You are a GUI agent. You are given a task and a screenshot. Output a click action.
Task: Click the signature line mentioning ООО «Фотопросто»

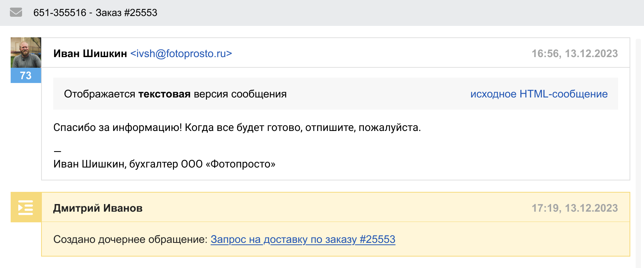[x=164, y=164]
